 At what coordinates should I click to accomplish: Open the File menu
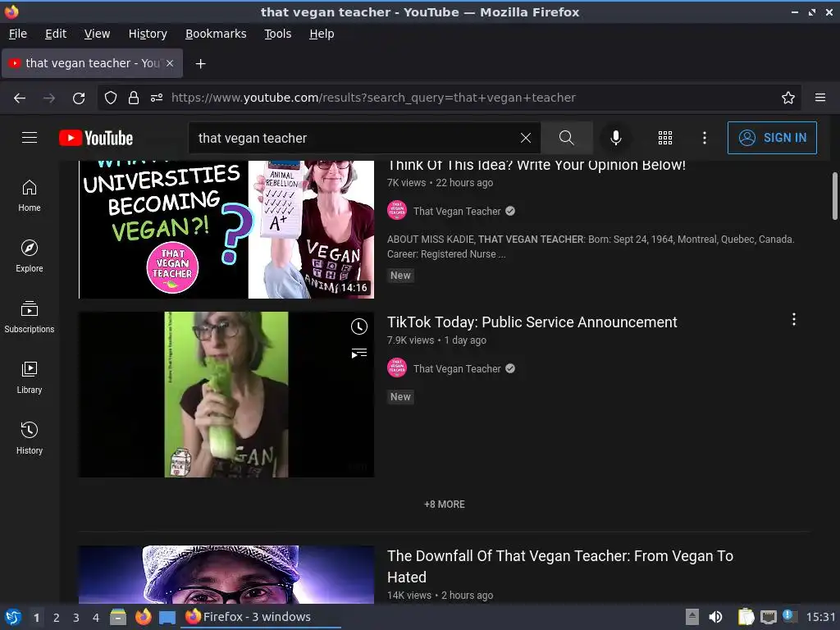point(18,34)
